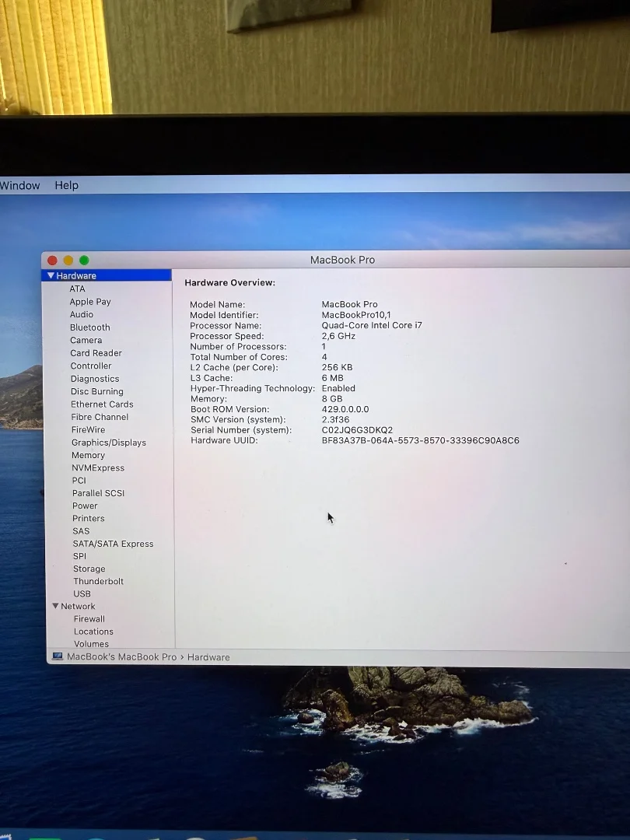Select SATA/SATA Express in the sidebar

[113, 544]
